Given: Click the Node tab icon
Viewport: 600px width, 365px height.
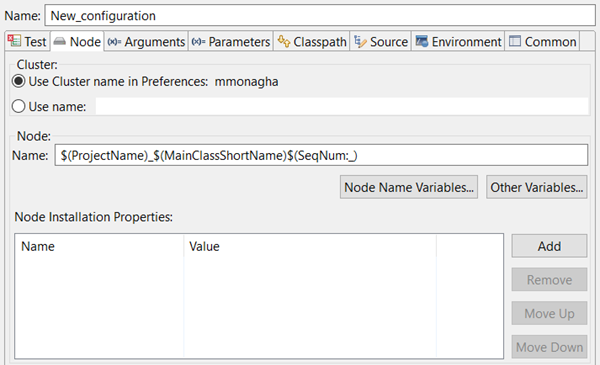Looking at the screenshot, I should click(x=59, y=41).
